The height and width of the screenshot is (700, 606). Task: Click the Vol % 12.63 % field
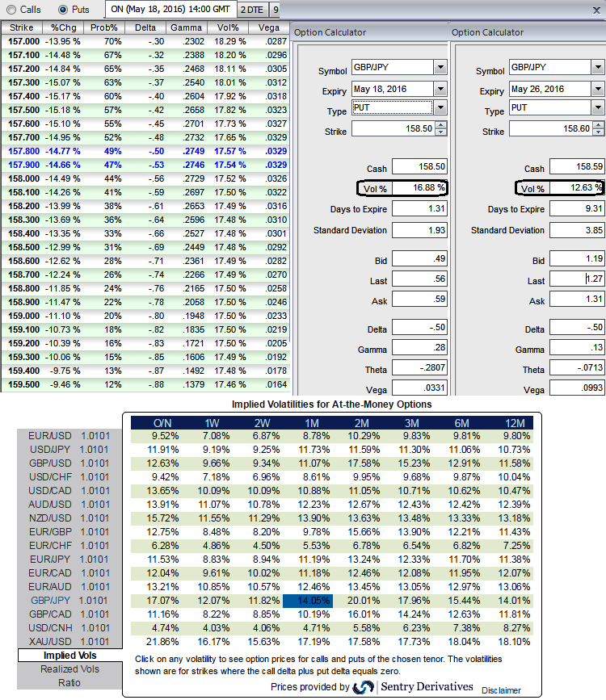click(576, 188)
